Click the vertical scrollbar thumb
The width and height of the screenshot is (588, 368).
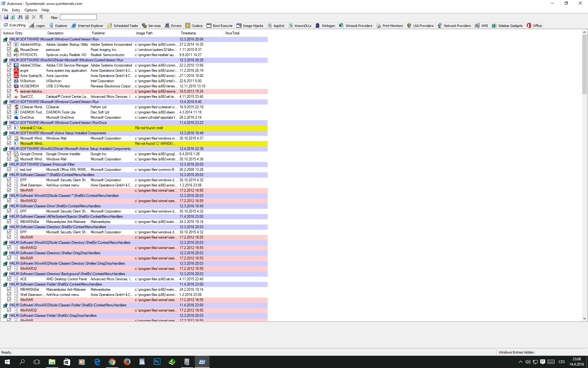(x=584, y=64)
